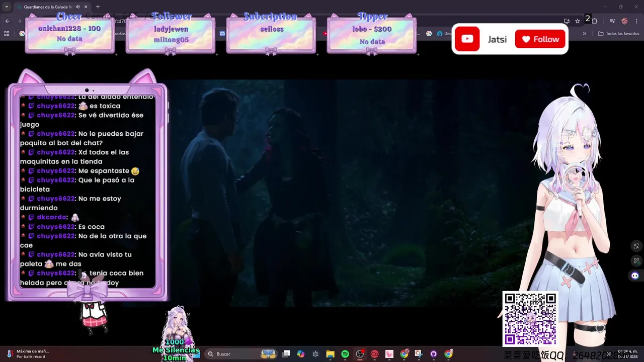
Task: Open the apps grid in bookmarks bar
Action: (x=7, y=34)
